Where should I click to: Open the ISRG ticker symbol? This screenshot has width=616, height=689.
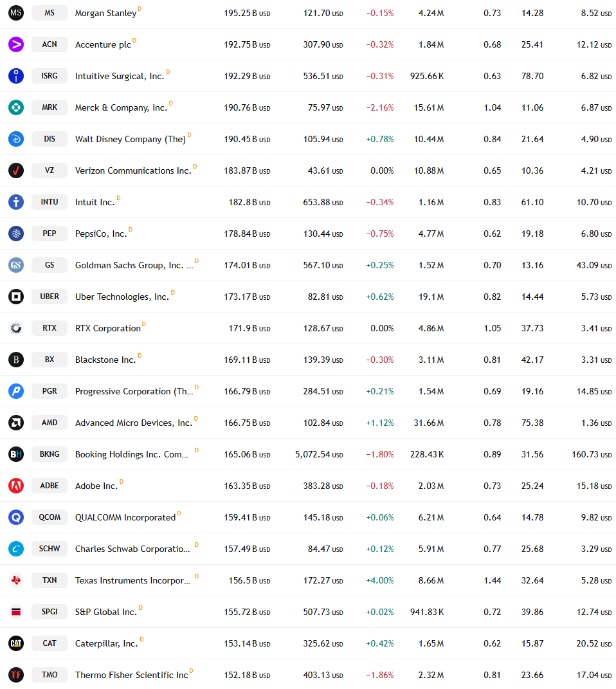click(x=50, y=76)
